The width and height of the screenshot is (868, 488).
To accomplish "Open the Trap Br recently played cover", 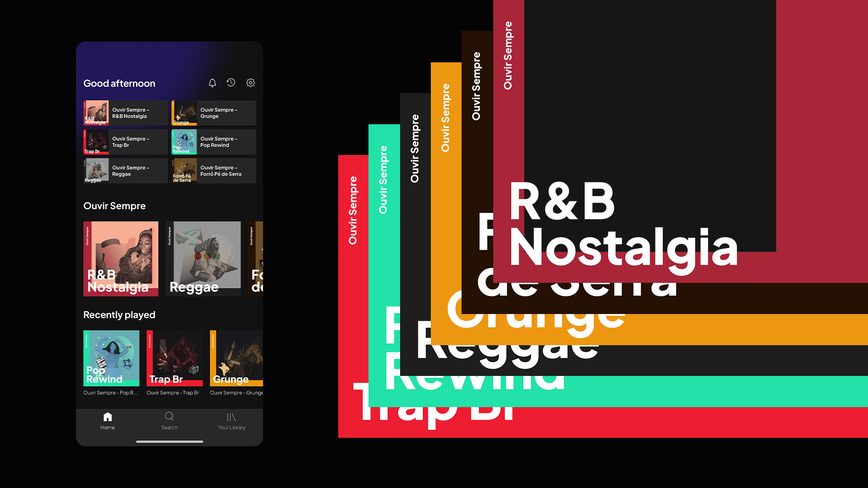I will point(175,358).
